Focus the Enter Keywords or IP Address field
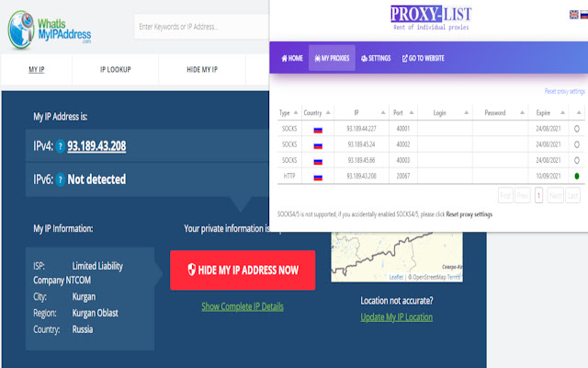588x368 pixels. point(201,27)
